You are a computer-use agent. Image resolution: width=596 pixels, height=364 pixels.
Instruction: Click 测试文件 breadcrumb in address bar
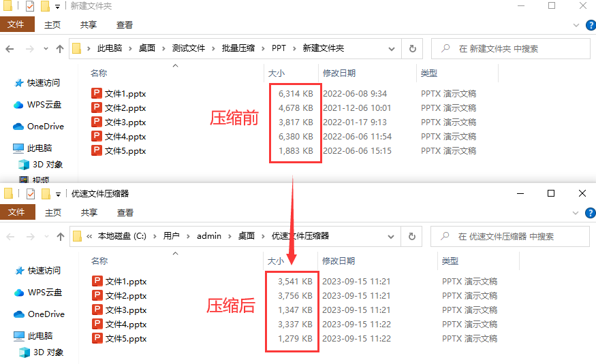[189, 48]
